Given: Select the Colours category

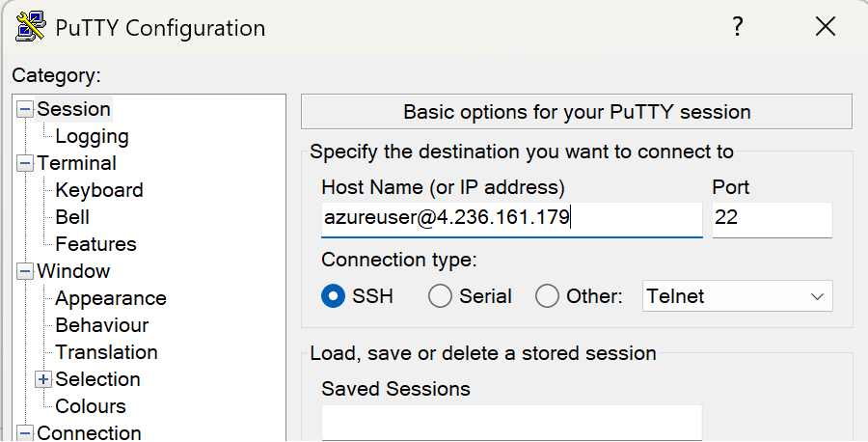Looking at the screenshot, I should (91, 407).
